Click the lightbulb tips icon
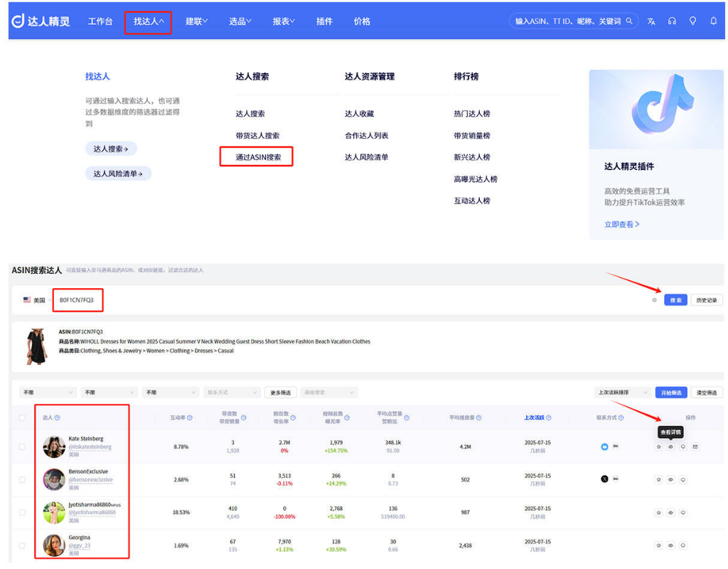The width and height of the screenshot is (728, 569). pyautogui.click(x=692, y=21)
